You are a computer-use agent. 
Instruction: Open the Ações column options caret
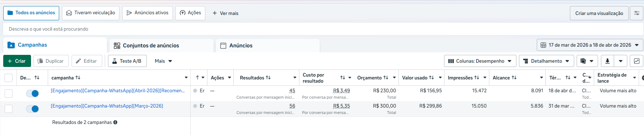pos(230,78)
